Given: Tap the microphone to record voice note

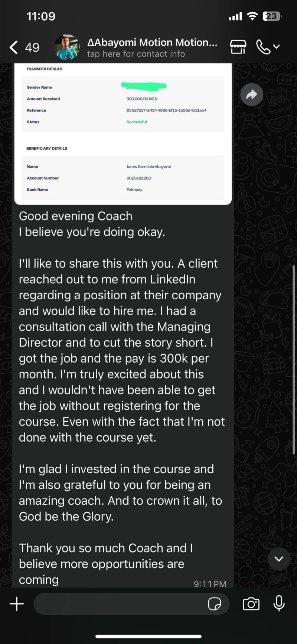Looking at the screenshot, I should (279, 603).
